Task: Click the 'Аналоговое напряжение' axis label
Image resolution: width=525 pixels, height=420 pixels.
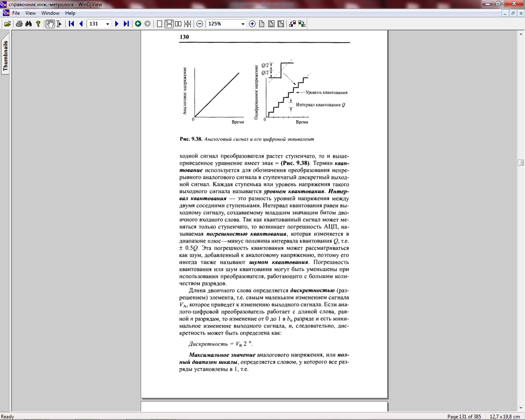Action: pyautogui.click(x=185, y=91)
